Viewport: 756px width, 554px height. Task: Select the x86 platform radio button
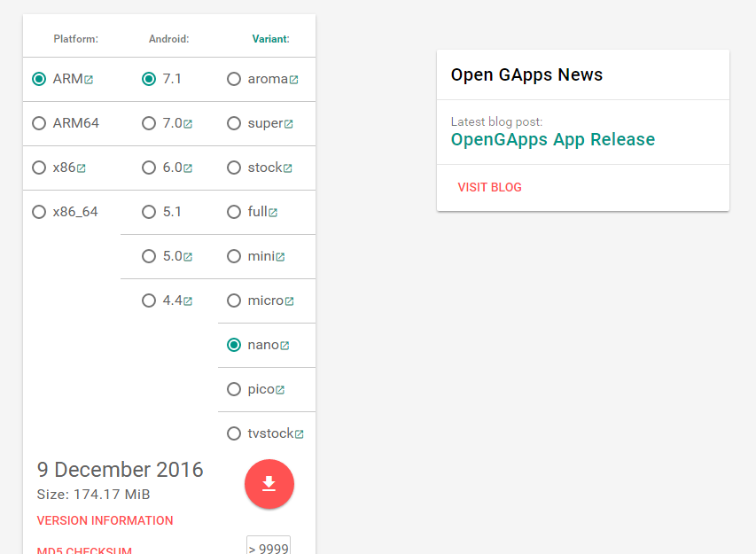39,168
